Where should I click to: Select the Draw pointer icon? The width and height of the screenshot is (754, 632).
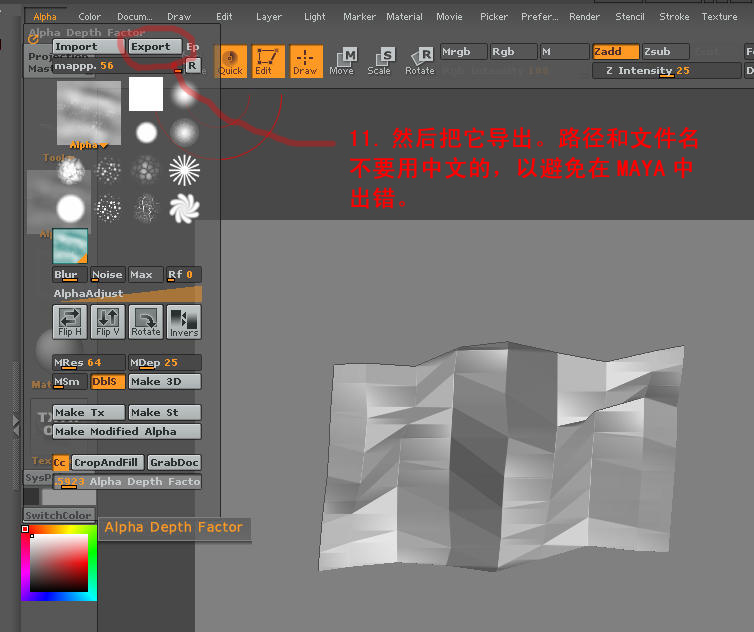coord(306,62)
